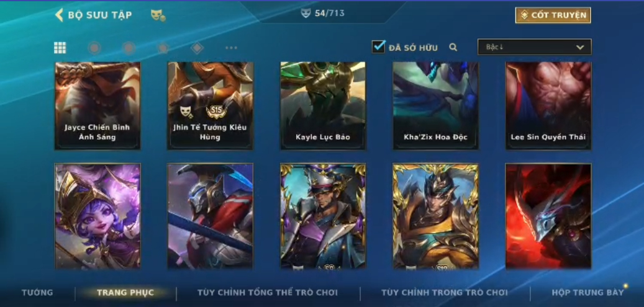Viewport: 644px width, 307px height.
Task: Switch to the Tướng tab
Action: [37, 293]
